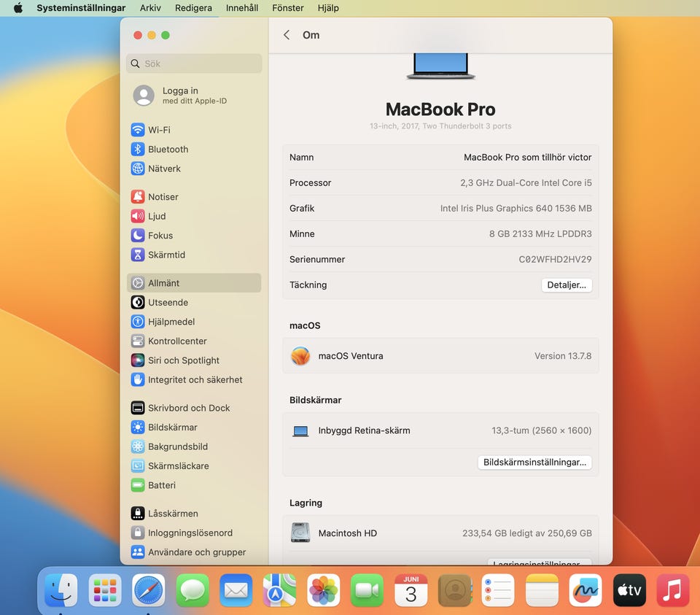This screenshot has width=700, height=615.
Task: Launch FaceTime from the Dock
Action: pos(367,590)
